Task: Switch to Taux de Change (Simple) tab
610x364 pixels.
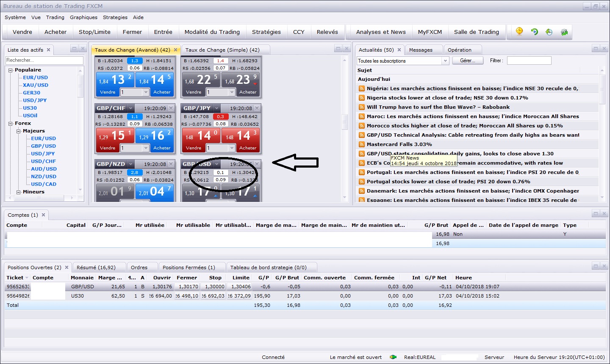Action: pyautogui.click(x=222, y=50)
